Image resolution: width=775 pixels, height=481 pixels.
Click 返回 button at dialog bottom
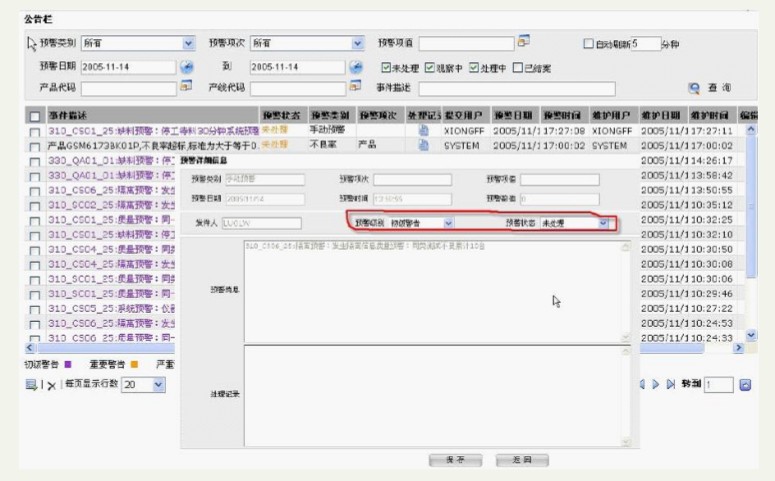[x=522, y=460]
